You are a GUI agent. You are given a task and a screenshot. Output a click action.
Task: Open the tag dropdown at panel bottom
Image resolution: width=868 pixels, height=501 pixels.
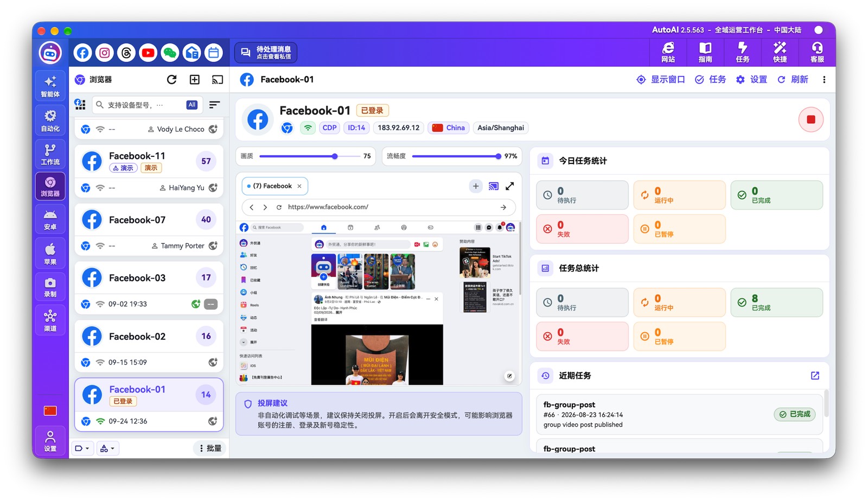click(x=82, y=448)
